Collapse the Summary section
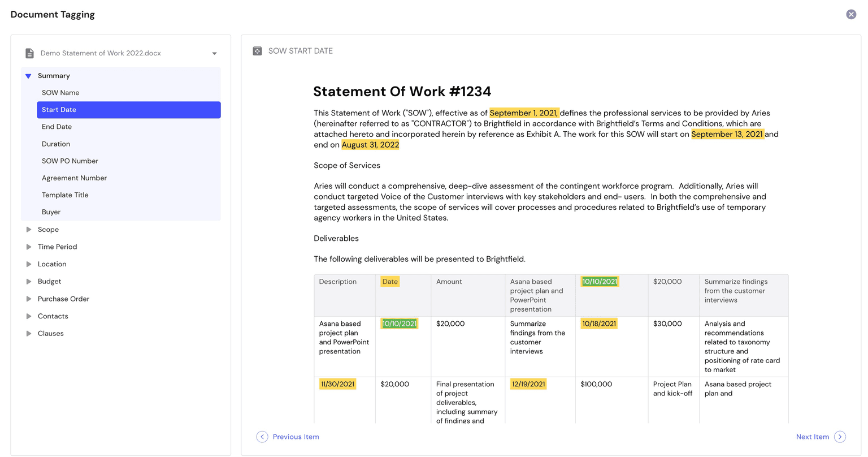This screenshot has height=457, width=868. click(x=28, y=76)
